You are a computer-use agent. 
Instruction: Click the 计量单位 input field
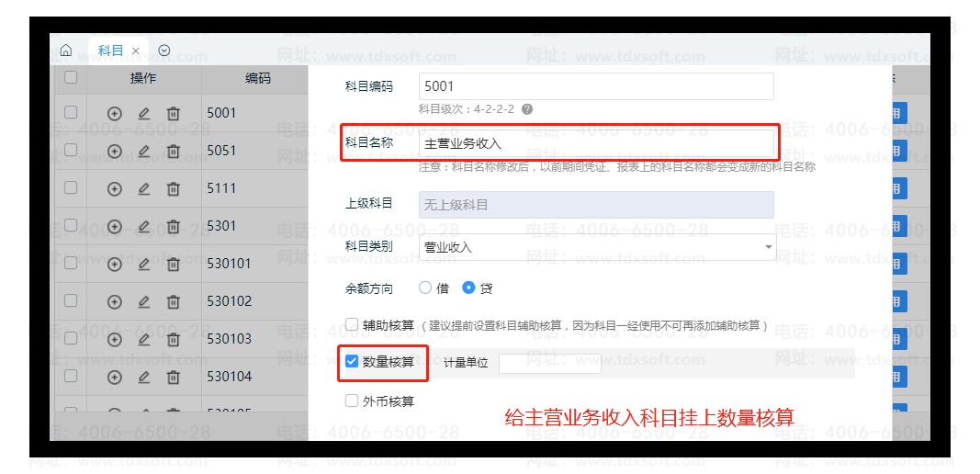[549, 363]
